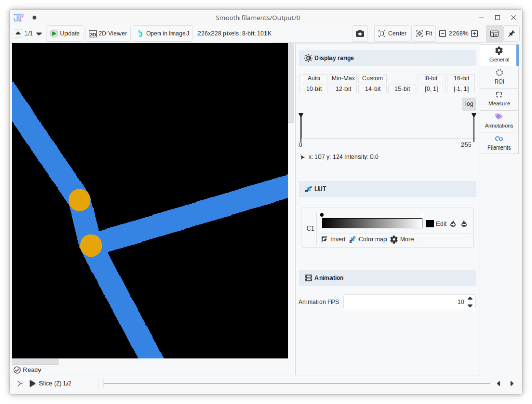Click the camera snapshot icon

click(x=360, y=34)
